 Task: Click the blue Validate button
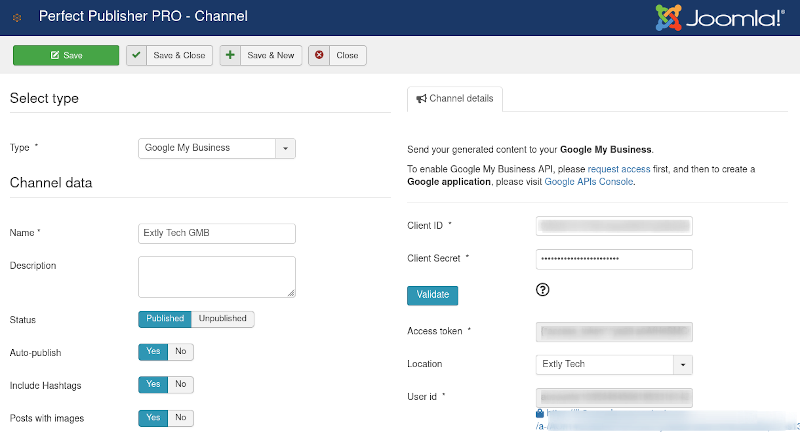(432, 295)
